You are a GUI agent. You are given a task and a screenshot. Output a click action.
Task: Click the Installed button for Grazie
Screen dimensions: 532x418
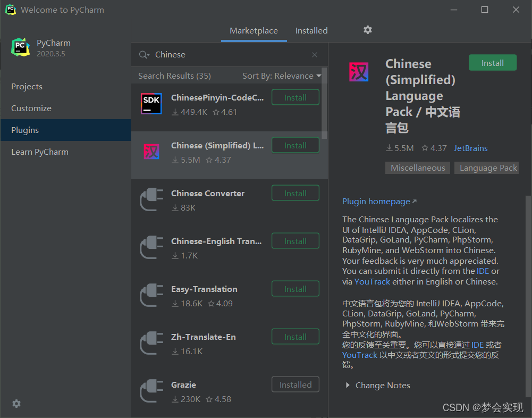point(295,384)
